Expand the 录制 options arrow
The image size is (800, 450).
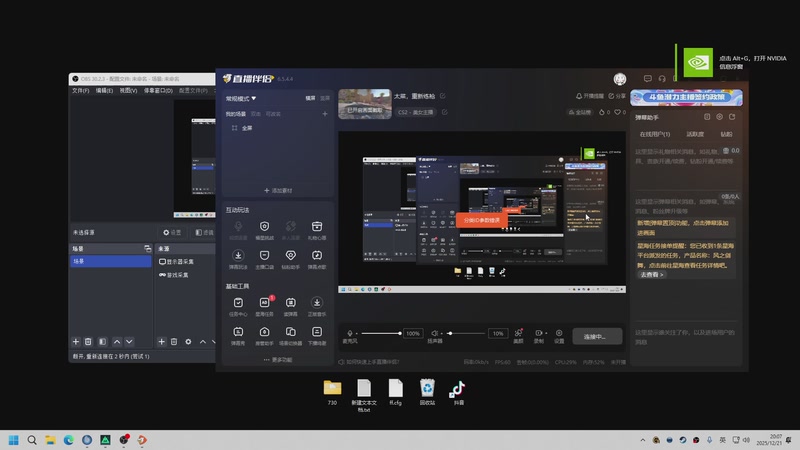pos(546,333)
